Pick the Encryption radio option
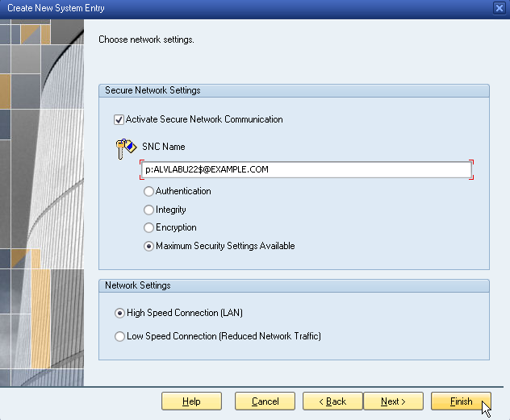510x420 pixels. pos(148,228)
